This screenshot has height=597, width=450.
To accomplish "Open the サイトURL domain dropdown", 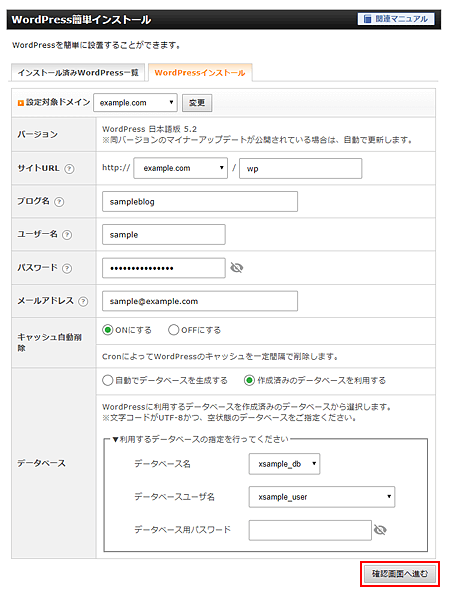I will point(180,168).
